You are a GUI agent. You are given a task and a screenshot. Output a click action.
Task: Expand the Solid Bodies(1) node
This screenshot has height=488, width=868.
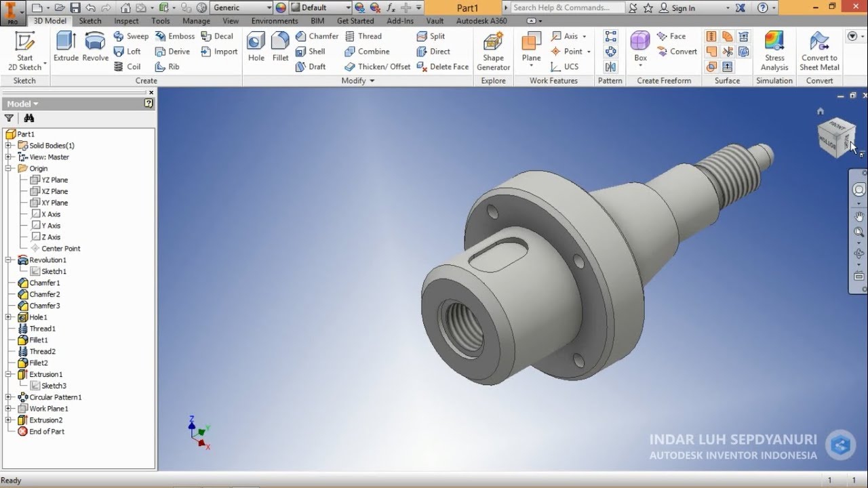coord(8,146)
